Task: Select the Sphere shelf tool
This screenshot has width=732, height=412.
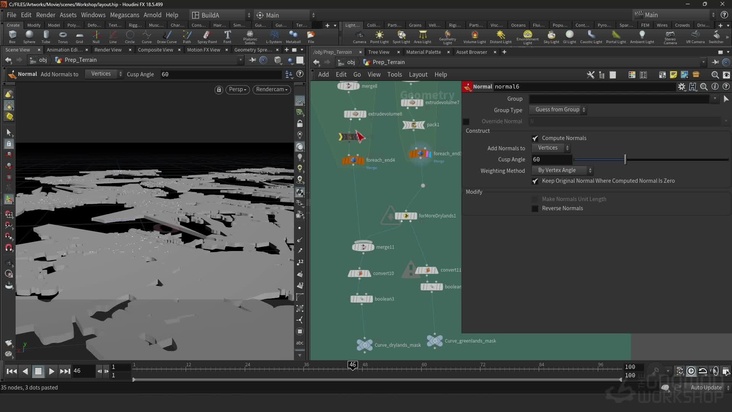Action: click(x=31, y=36)
